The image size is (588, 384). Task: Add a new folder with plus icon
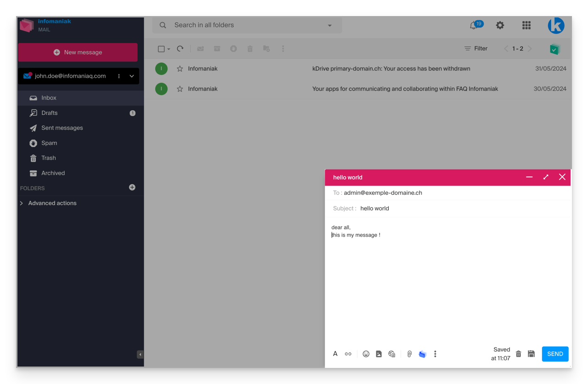coord(132,187)
